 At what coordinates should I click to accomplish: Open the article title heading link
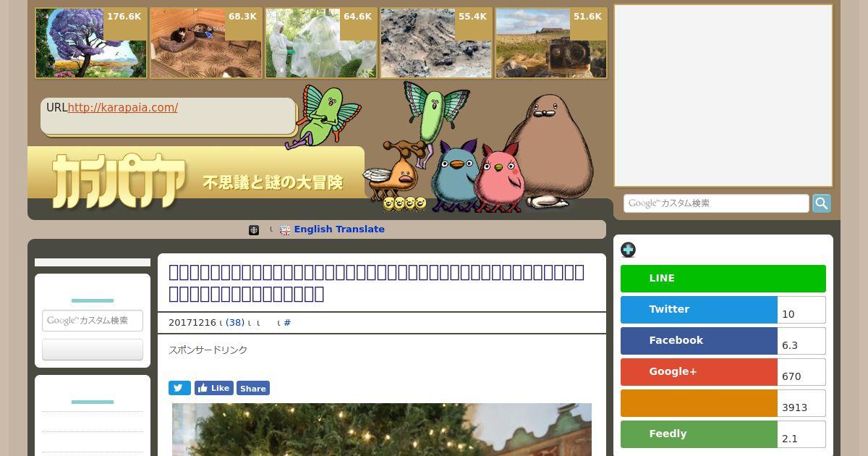point(376,283)
